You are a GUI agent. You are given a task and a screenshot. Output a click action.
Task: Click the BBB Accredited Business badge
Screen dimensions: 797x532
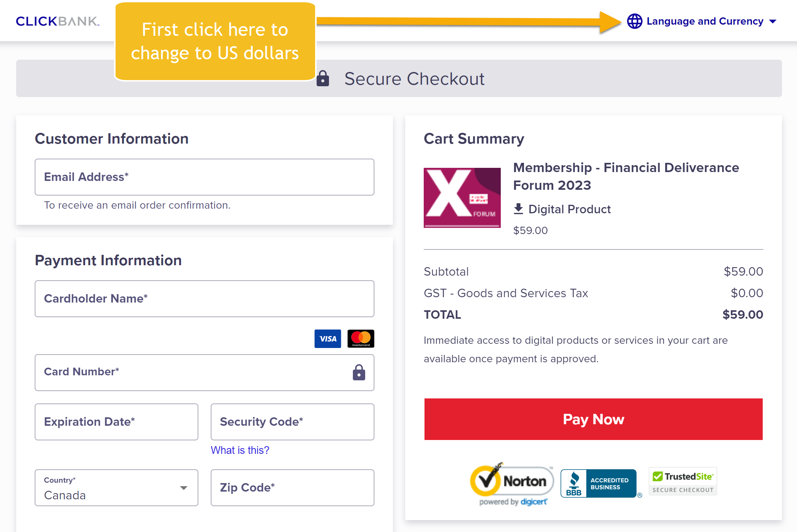click(x=598, y=483)
